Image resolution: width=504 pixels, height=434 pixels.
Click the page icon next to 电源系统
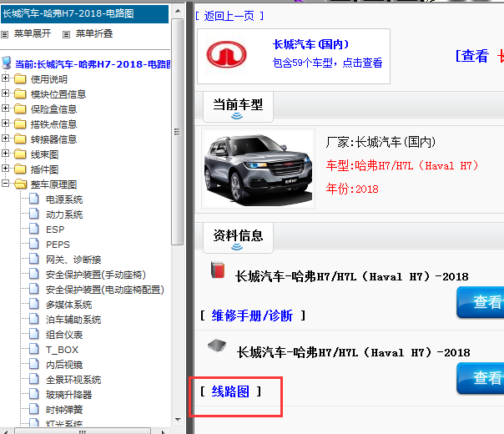(34, 199)
